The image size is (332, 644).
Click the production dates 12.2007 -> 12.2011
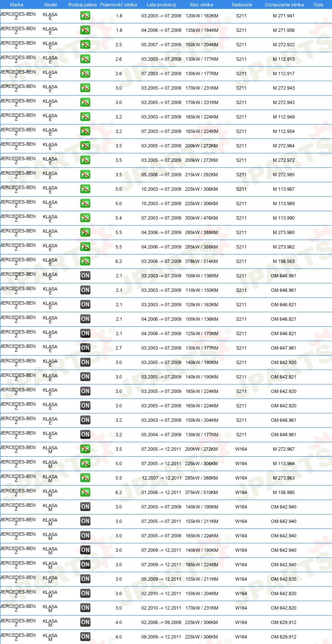coord(162,478)
